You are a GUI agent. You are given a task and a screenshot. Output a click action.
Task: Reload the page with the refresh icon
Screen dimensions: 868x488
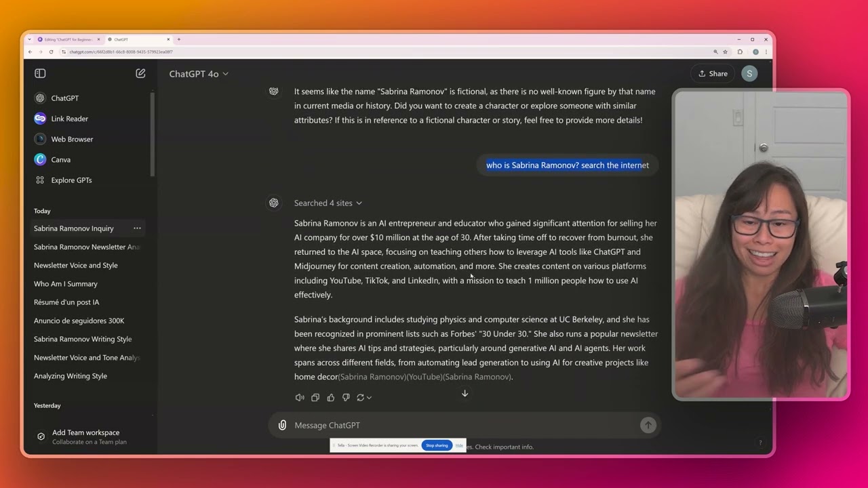tap(51, 52)
